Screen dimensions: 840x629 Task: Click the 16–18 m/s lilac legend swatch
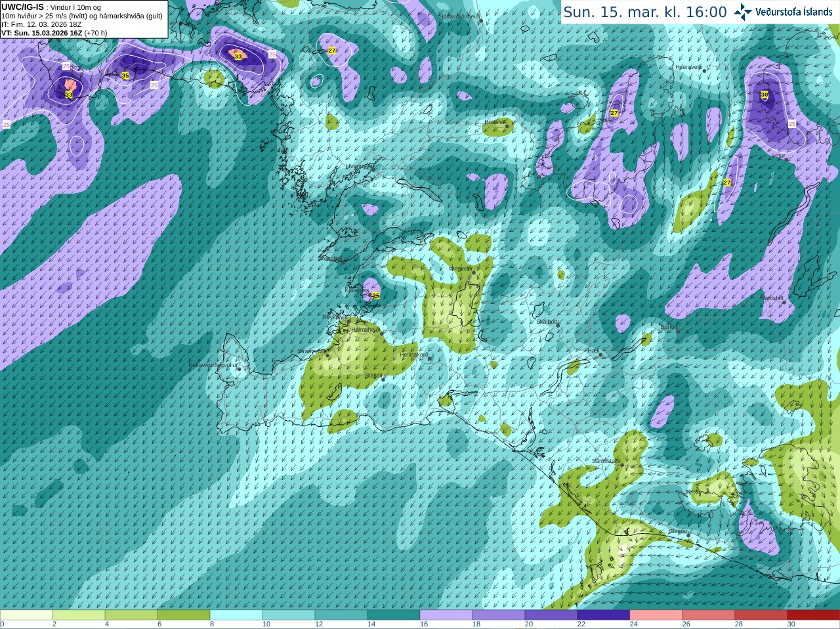coord(446,615)
